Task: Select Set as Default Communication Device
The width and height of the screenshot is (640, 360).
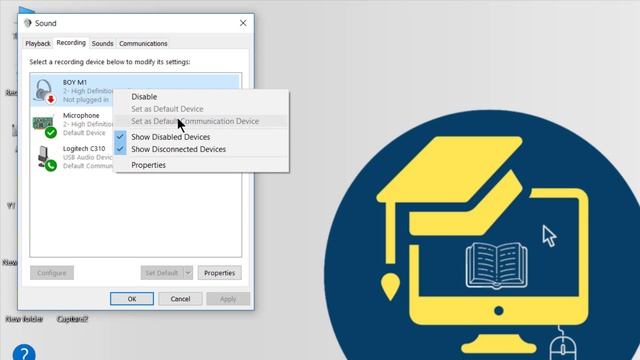Action: [x=195, y=121]
